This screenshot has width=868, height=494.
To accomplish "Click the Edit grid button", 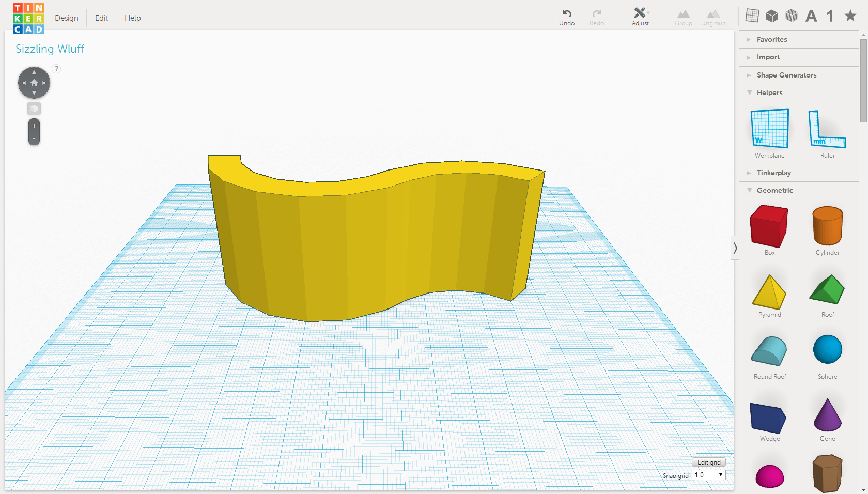I will 708,462.
